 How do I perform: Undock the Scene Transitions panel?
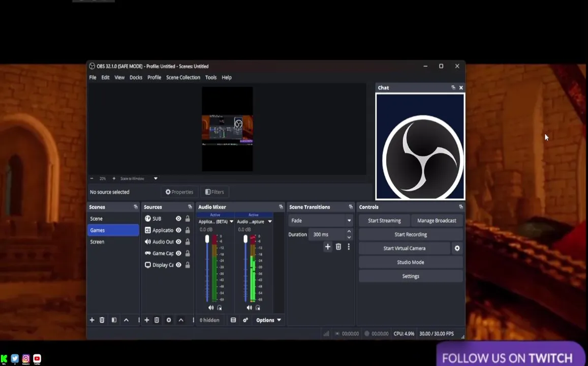tap(351, 207)
